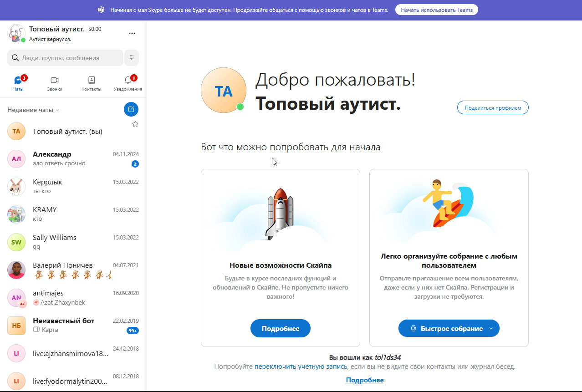Click the large TA welcome avatar
Viewport: 582px width, 392px height.
tap(223, 91)
